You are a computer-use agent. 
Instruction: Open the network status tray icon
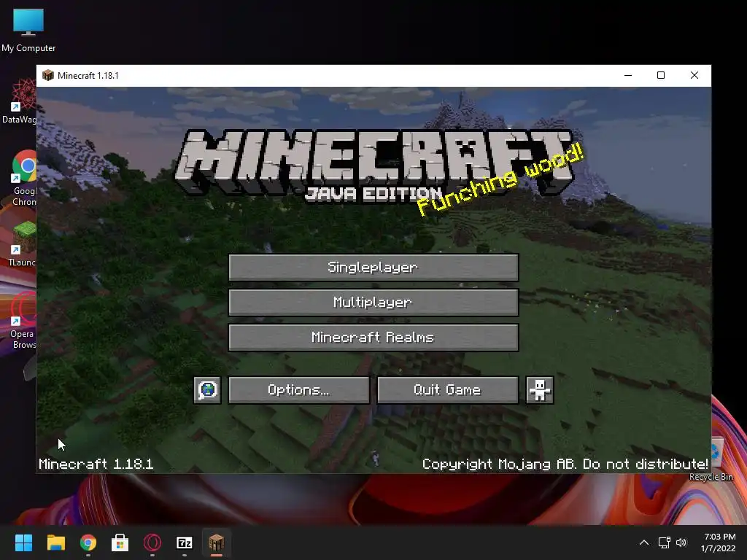click(x=664, y=542)
